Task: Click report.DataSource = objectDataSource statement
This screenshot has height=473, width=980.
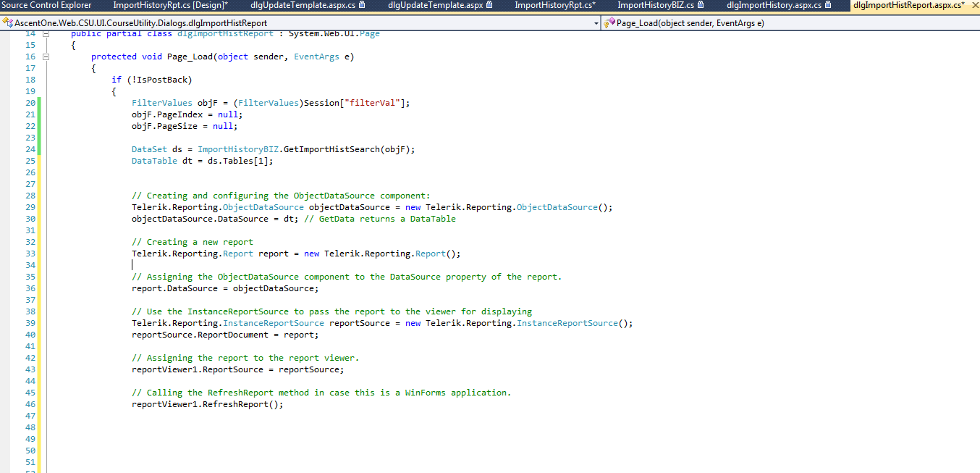Action: pos(225,288)
